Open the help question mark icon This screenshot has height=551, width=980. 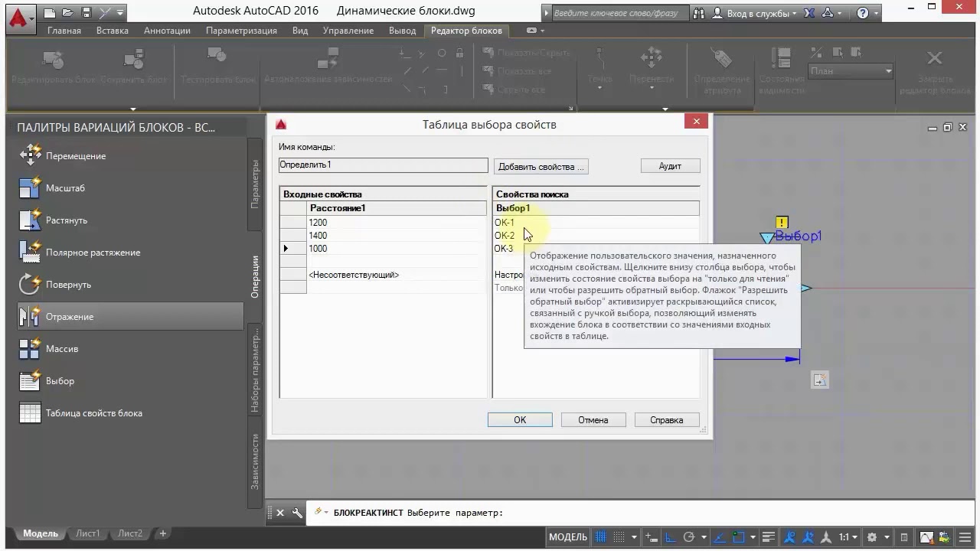[x=863, y=13]
